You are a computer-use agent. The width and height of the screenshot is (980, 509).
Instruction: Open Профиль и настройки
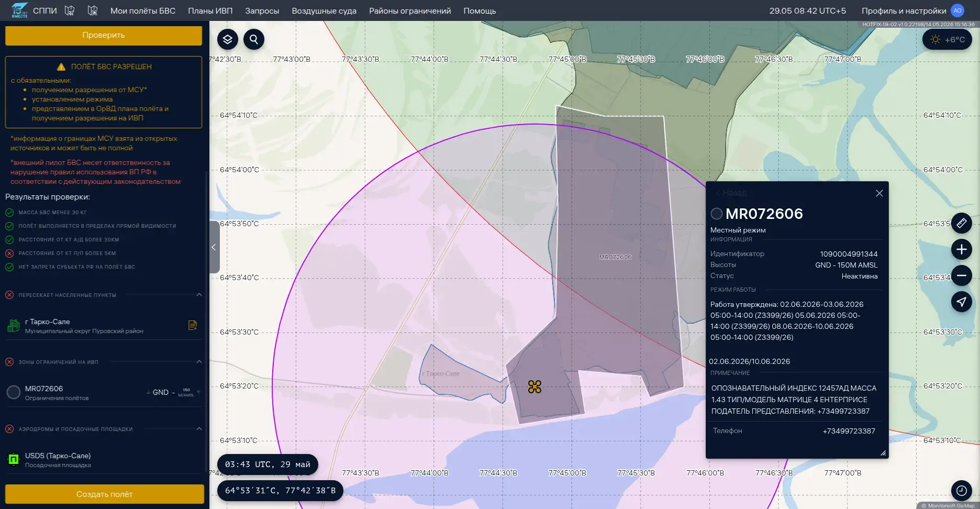click(904, 10)
